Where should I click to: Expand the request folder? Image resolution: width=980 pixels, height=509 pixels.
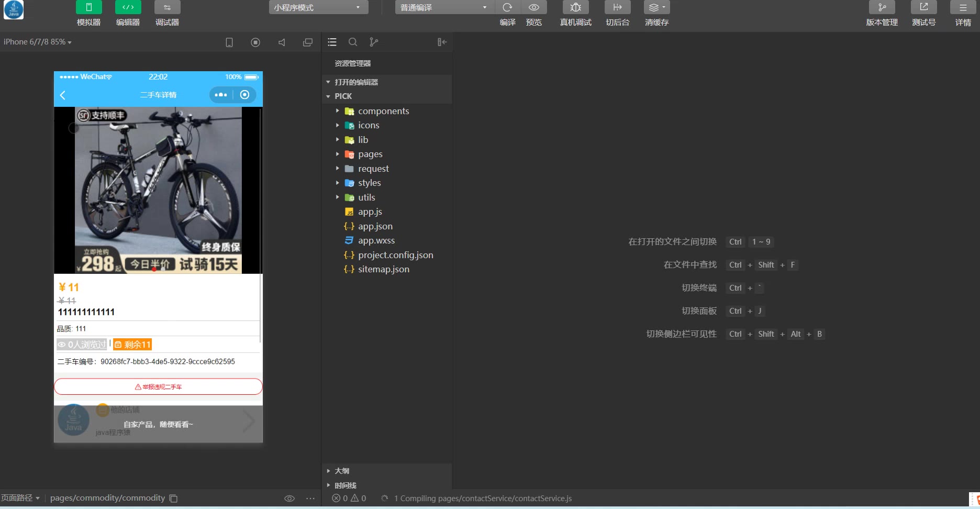[387, 169]
